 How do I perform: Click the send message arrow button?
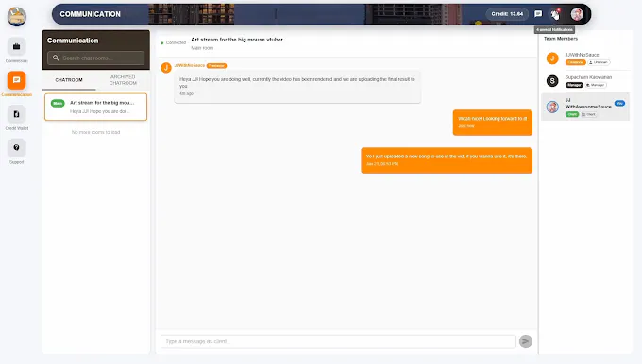pyautogui.click(x=526, y=341)
